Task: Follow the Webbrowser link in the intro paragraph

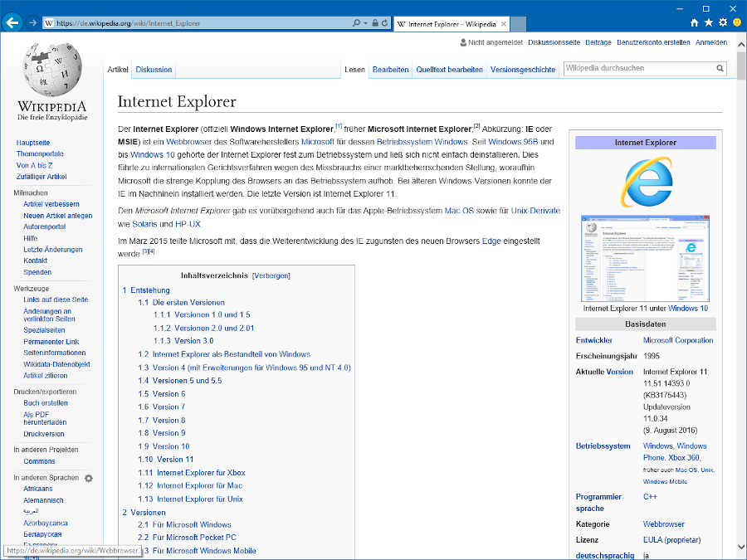Action: tap(188, 142)
